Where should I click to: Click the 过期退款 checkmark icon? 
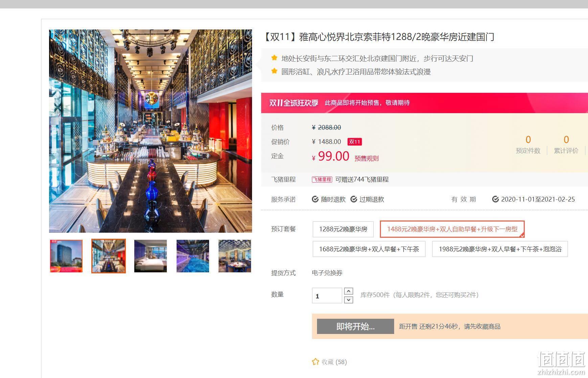(354, 199)
